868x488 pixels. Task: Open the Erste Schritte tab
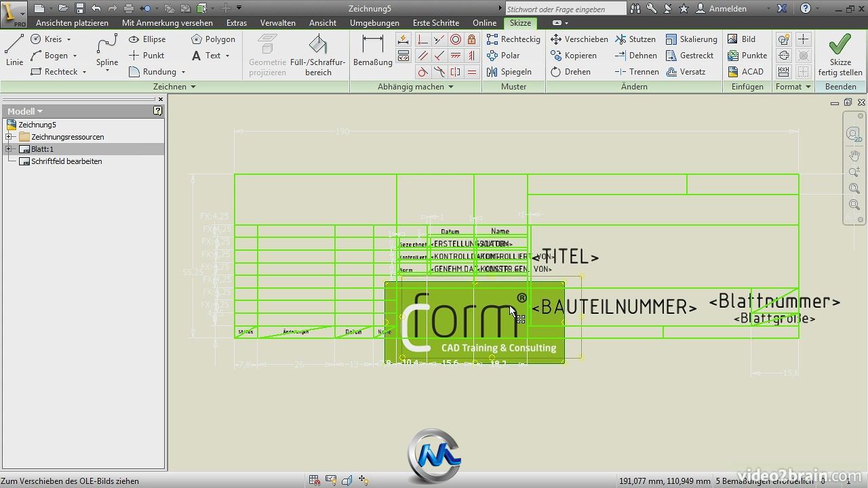coord(436,22)
